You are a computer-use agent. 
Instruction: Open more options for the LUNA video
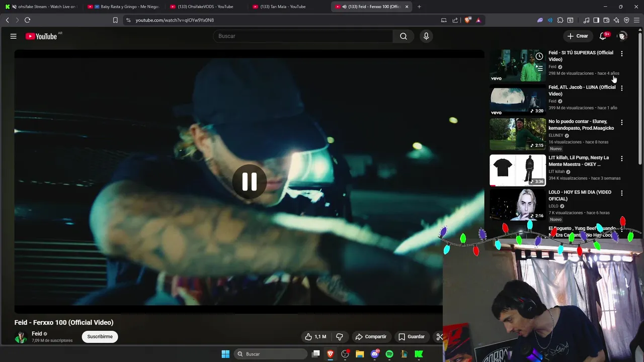coord(622,88)
